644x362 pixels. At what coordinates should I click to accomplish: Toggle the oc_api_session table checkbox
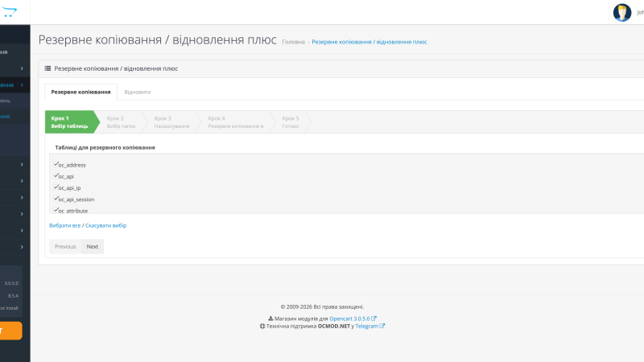tap(56, 199)
